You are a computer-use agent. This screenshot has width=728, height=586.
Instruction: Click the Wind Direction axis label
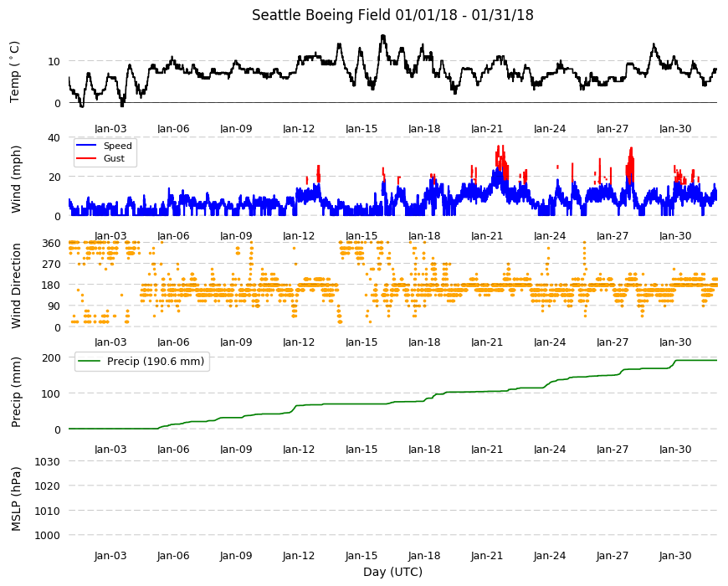(x=16, y=286)
